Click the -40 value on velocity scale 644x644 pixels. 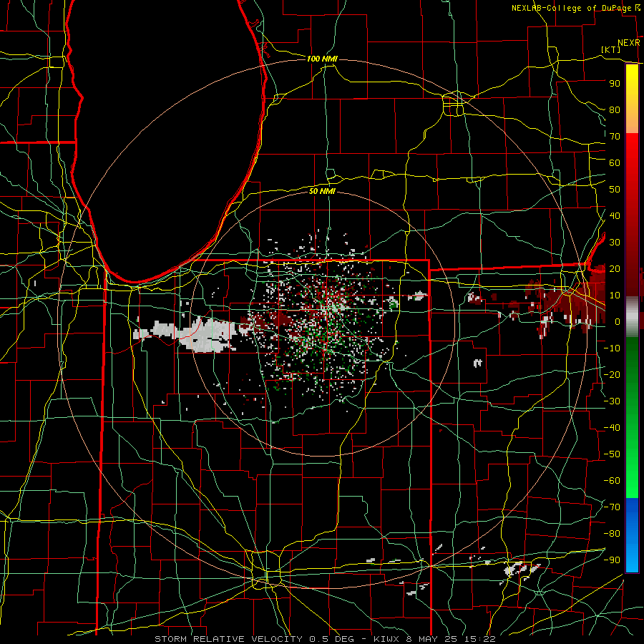613,428
